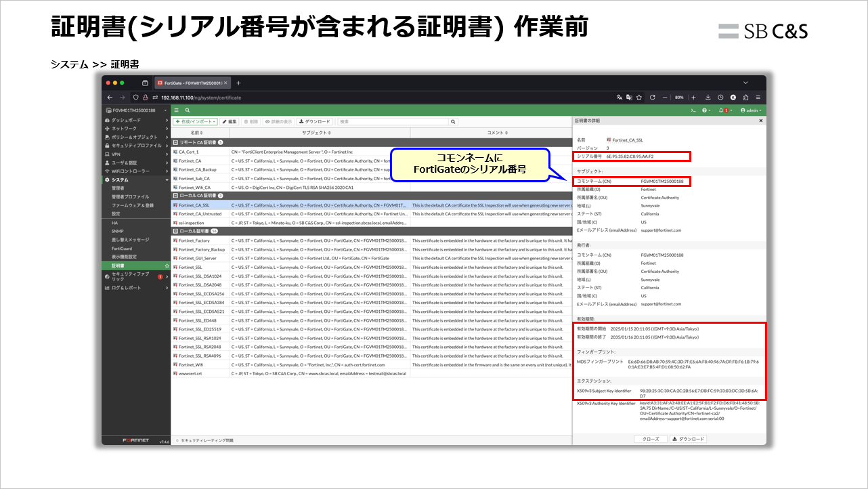Expand the WiFiコントローラー sidebar menu
The width and height of the screenshot is (868, 489).
[135, 171]
